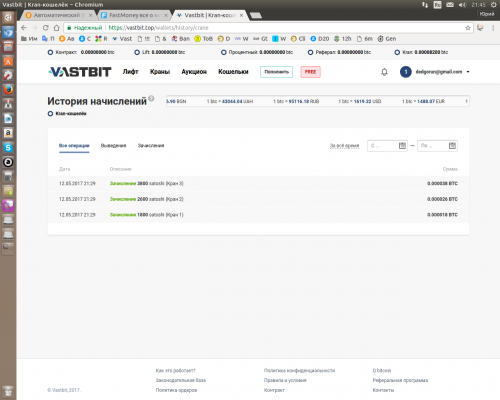This screenshot has height=400, width=500.
Task: Expand the account email dropdown arrow
Action: click(x=468, y=72)
